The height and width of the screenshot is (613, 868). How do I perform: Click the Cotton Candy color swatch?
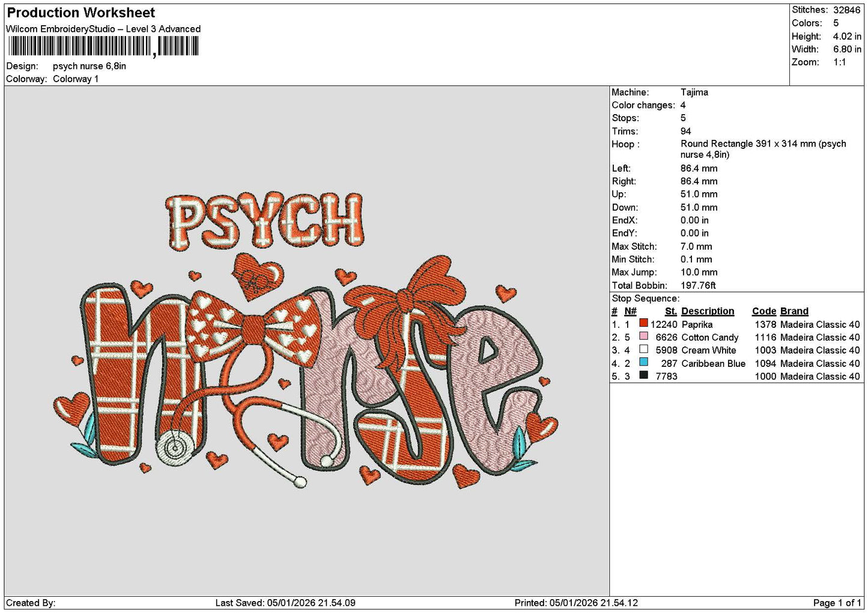(643, 336)
